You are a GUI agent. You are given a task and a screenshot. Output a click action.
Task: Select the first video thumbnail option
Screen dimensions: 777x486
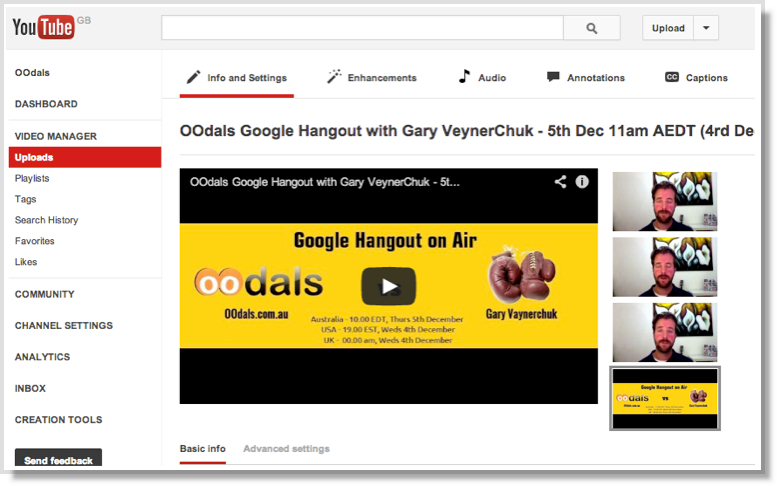(665, 201)
